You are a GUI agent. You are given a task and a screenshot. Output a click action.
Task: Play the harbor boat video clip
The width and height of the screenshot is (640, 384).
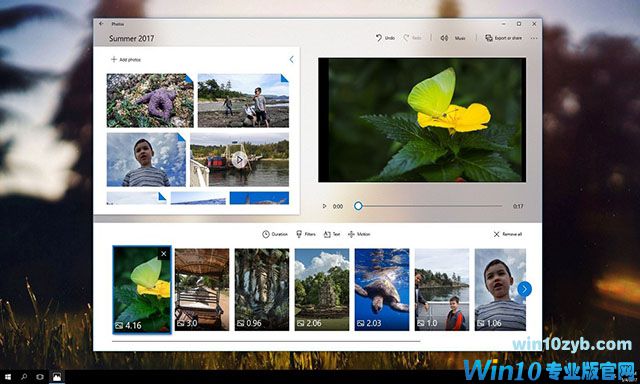(x=240, y=160)
